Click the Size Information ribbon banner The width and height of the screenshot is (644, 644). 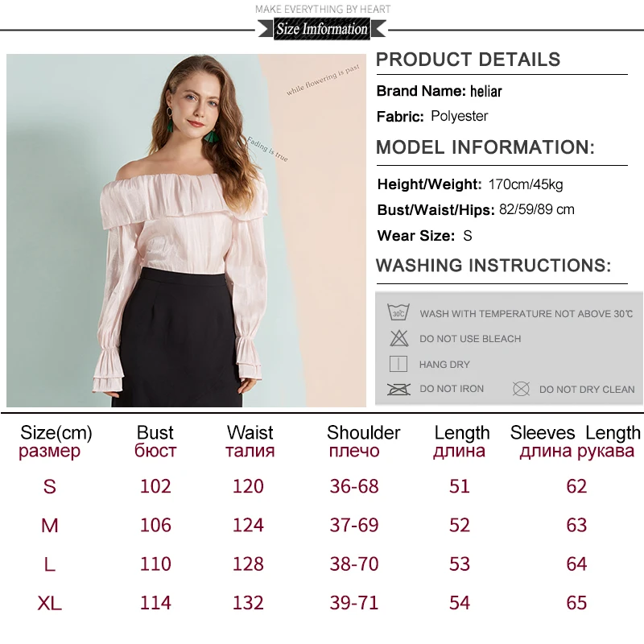tap(322, 30)
